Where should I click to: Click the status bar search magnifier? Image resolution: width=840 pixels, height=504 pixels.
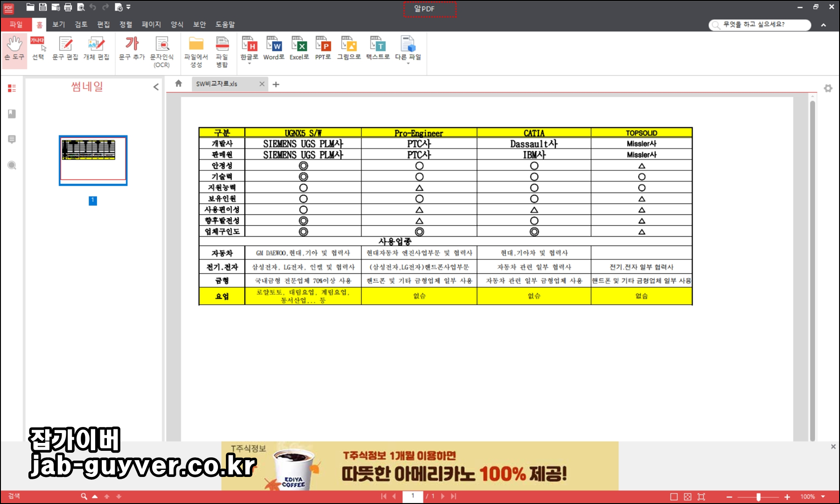coord(84,497)
